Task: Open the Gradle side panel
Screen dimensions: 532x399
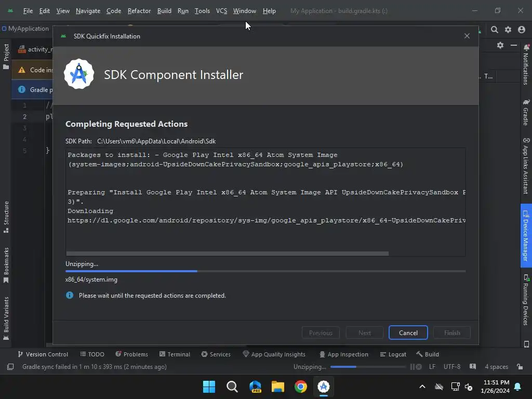Action: pos(526,112)
